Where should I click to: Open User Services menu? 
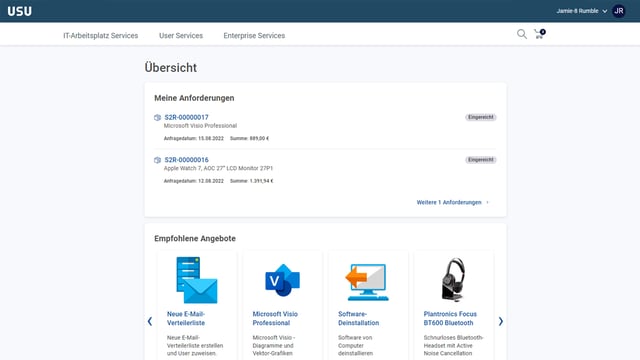(181, 36)
